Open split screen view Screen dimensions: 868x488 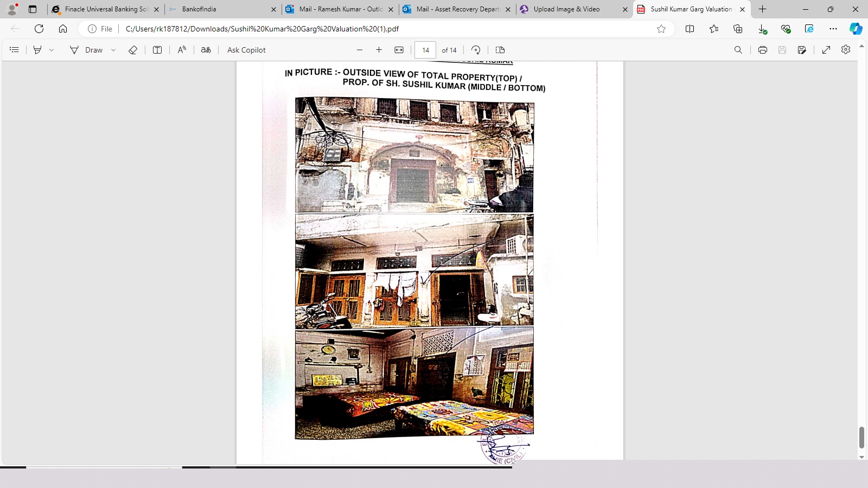pos(690,29)
